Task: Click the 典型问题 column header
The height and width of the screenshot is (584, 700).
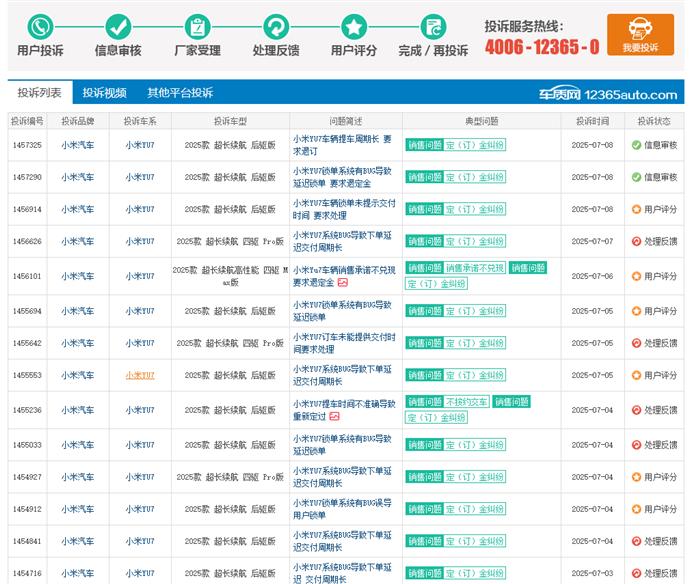Action: 481,121
